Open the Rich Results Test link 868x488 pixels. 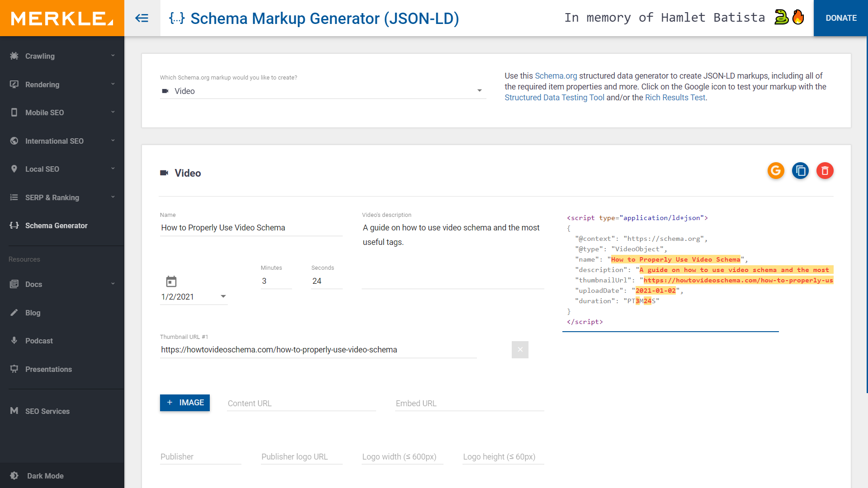[x=675, y=98]
